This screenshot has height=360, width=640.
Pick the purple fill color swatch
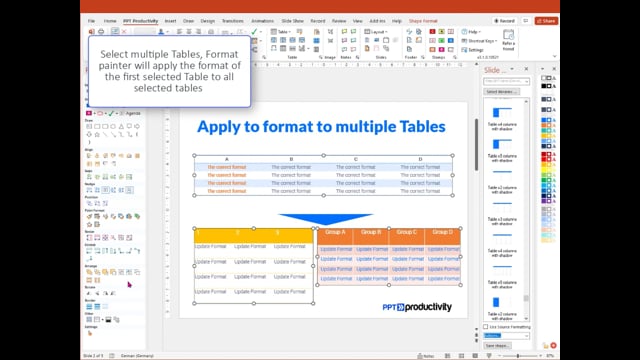point(544,201)
